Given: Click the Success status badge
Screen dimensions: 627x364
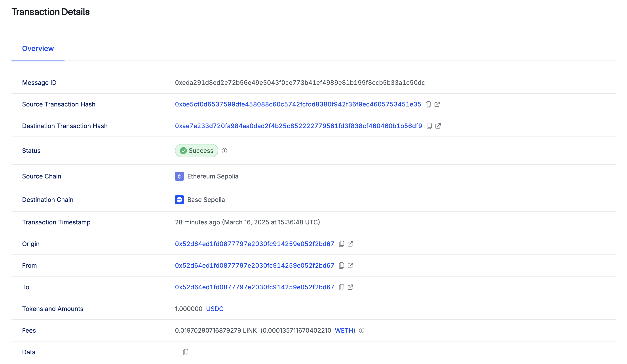Looking at the screenshot, I should point(197,151).
